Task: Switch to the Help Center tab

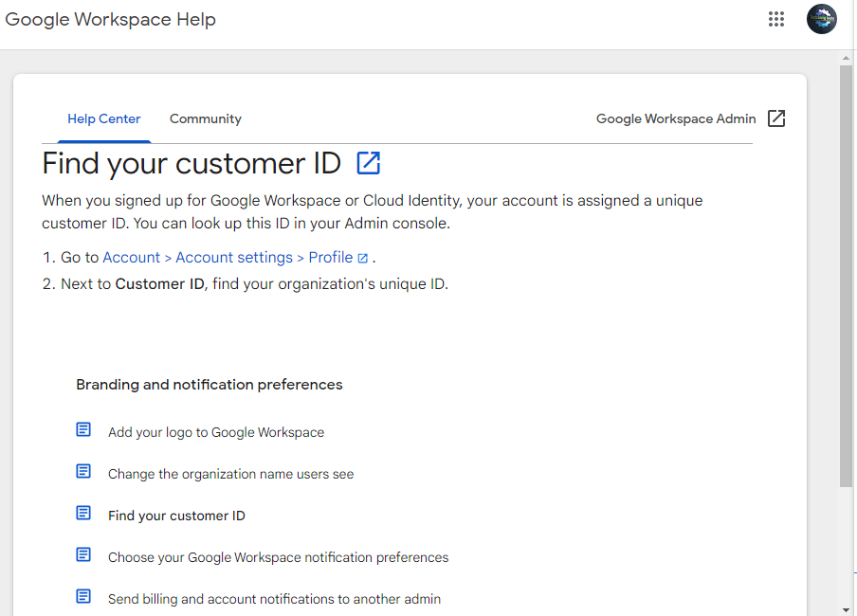Action: [104, 118]
